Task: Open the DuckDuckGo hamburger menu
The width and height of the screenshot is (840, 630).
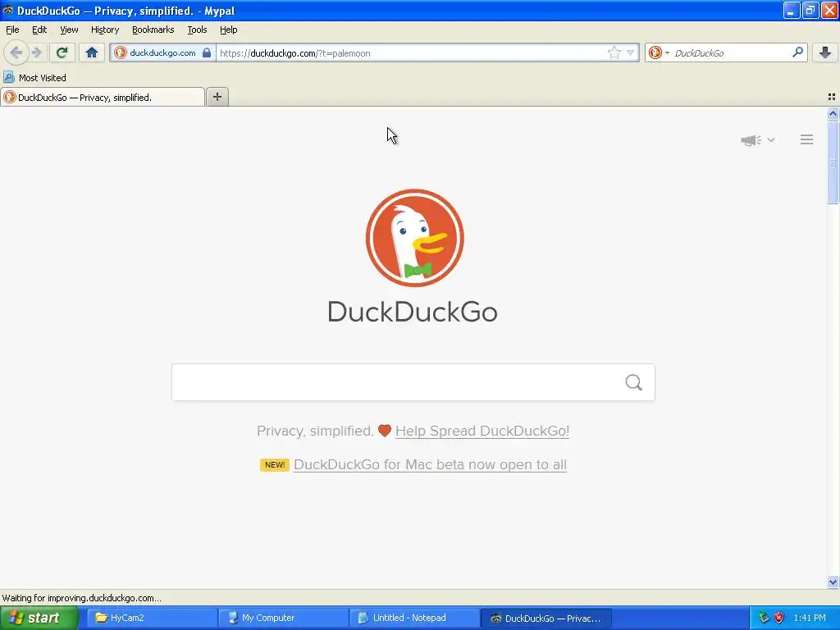Action: point(807,139)
